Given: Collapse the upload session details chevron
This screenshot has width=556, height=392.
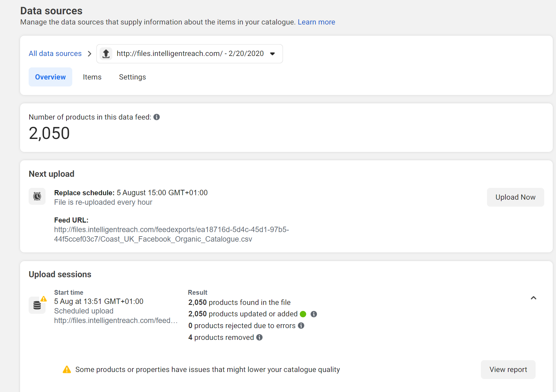Looking at the screenshot, I should [533, 298].
